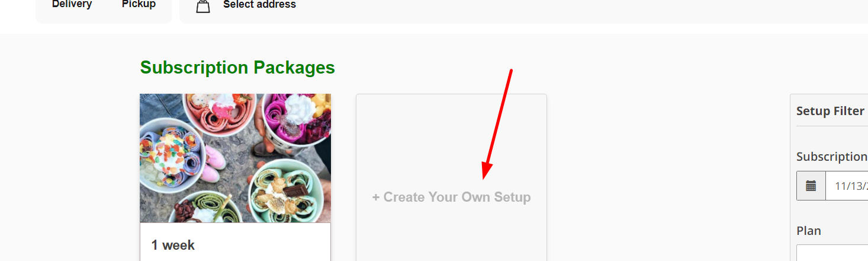Switch to the Pickup option

coord(139,5)
